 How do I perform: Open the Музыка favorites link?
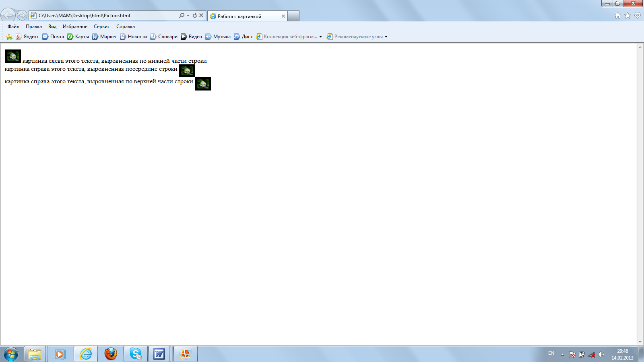pyautogui.click(x=218, y=37)
